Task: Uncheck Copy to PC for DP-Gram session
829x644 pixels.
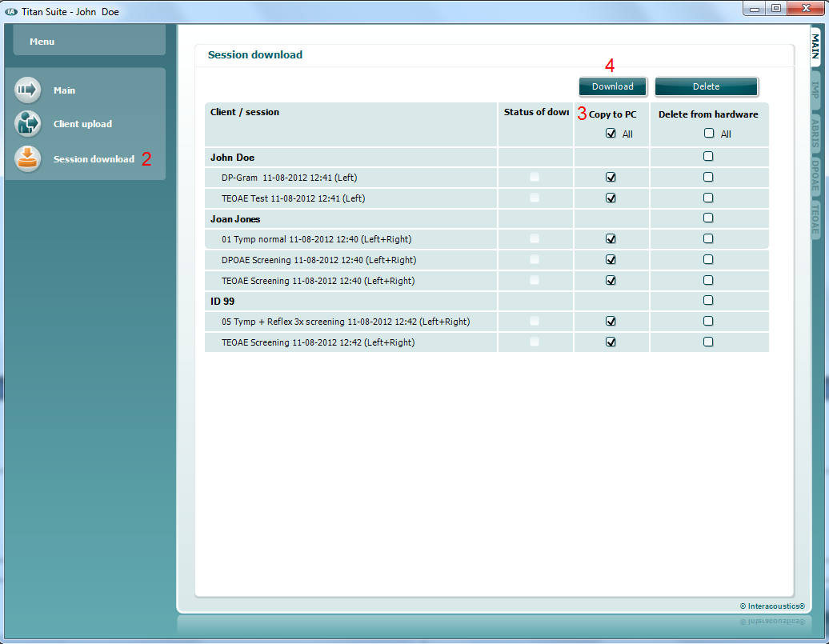Action: [x=611, y=177]
